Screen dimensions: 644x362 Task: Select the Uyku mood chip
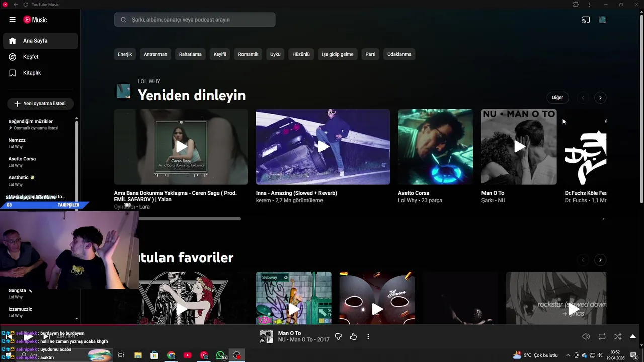[275, 54]
